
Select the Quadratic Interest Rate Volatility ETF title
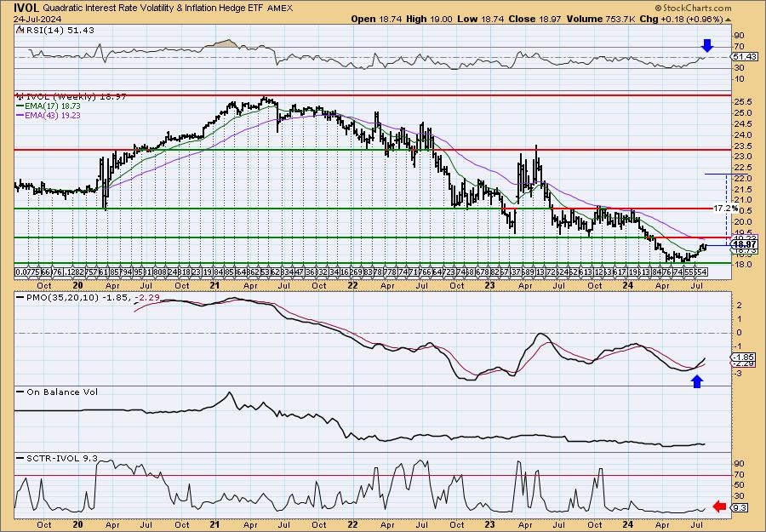(x=154, y=9)
